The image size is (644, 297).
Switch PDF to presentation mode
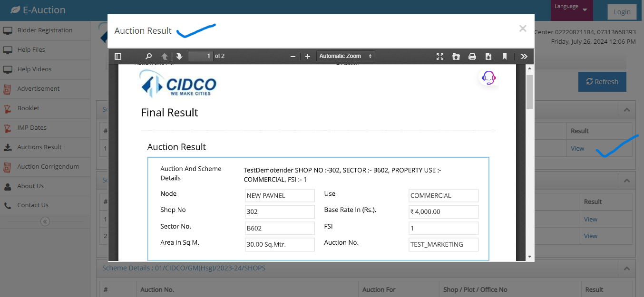click(440, 56)
